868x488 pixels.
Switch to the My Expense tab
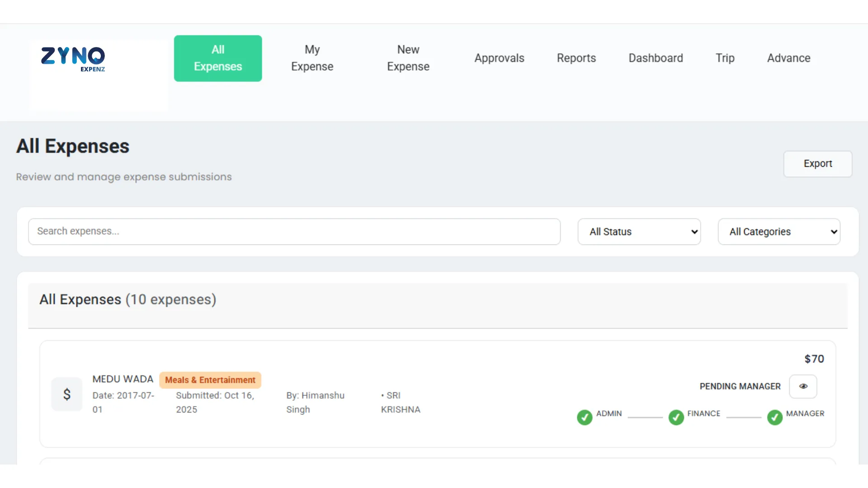click(312, 58)
